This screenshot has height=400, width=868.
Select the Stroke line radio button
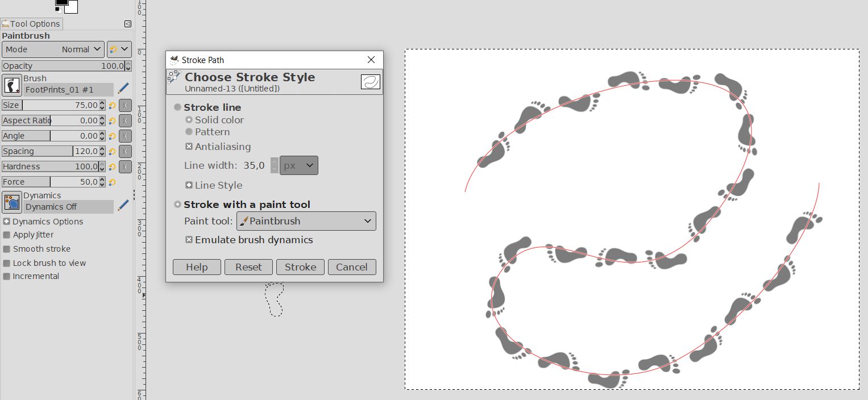tap(178, 107)
